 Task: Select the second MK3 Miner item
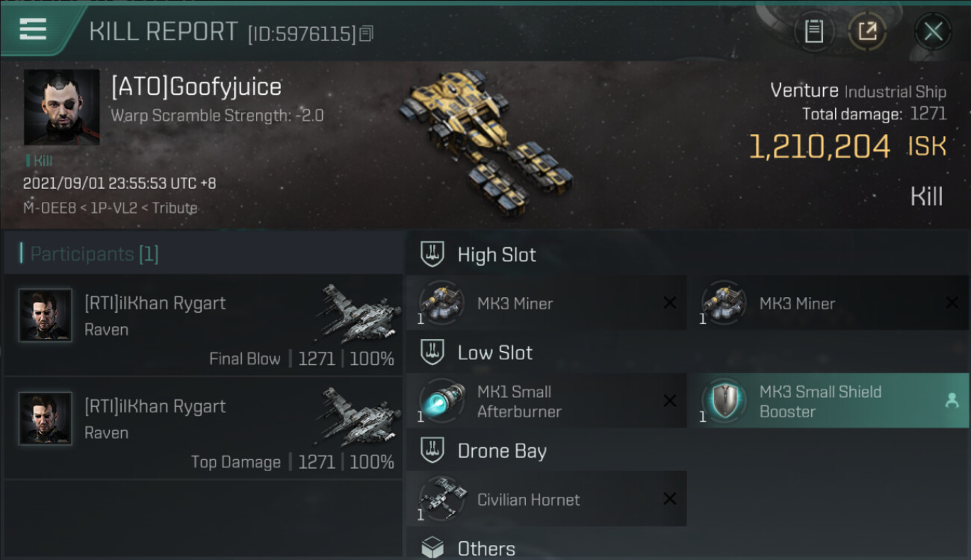829,303
